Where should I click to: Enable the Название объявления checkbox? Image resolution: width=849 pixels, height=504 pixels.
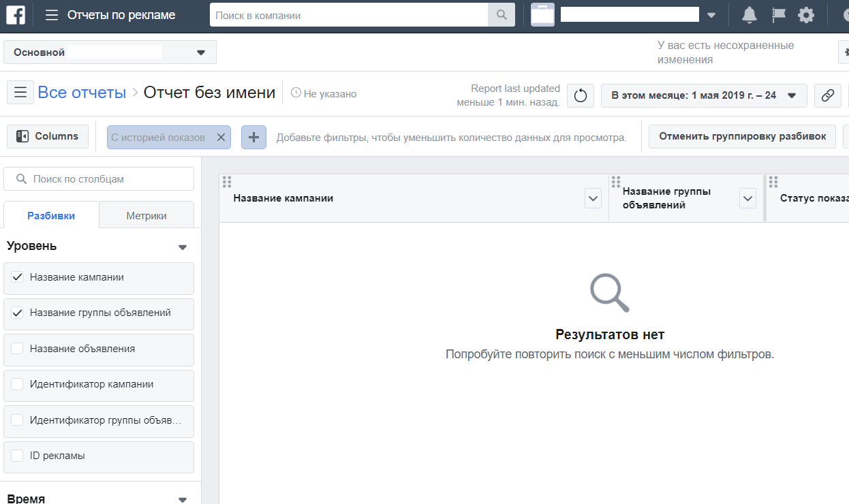pyautogui.click(x=18, y=349)
